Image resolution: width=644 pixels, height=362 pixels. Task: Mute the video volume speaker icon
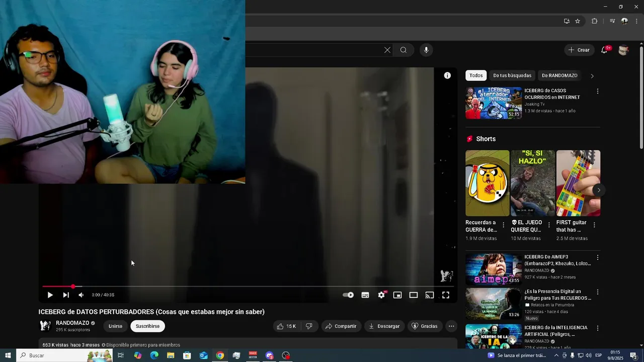point(81,295)
